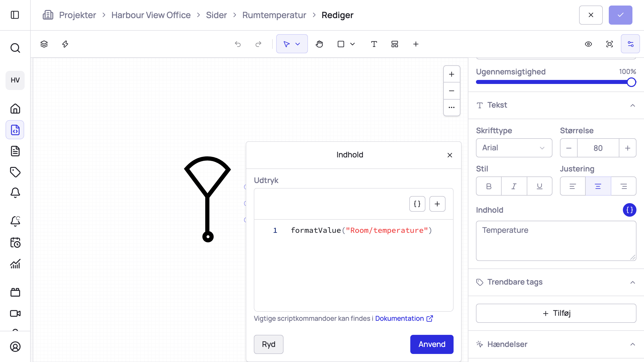
Task: Open the camera sidebar icon
Action: click(x=15, y=313)
